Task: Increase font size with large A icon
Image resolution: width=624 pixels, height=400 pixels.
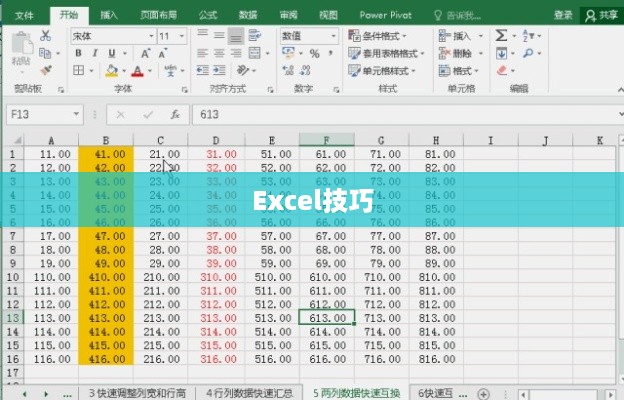Action: [x=146, y=53]
